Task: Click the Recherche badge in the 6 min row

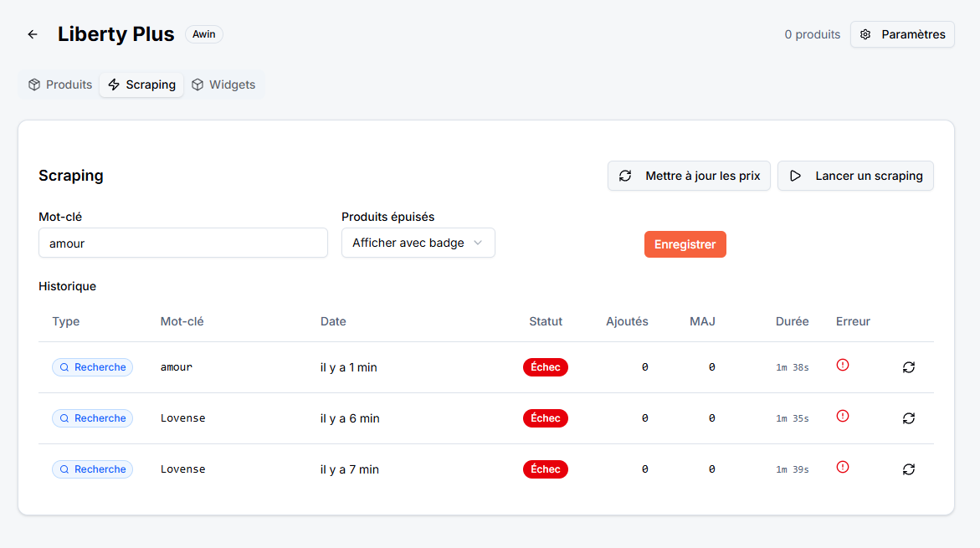Action: point(93,418)
